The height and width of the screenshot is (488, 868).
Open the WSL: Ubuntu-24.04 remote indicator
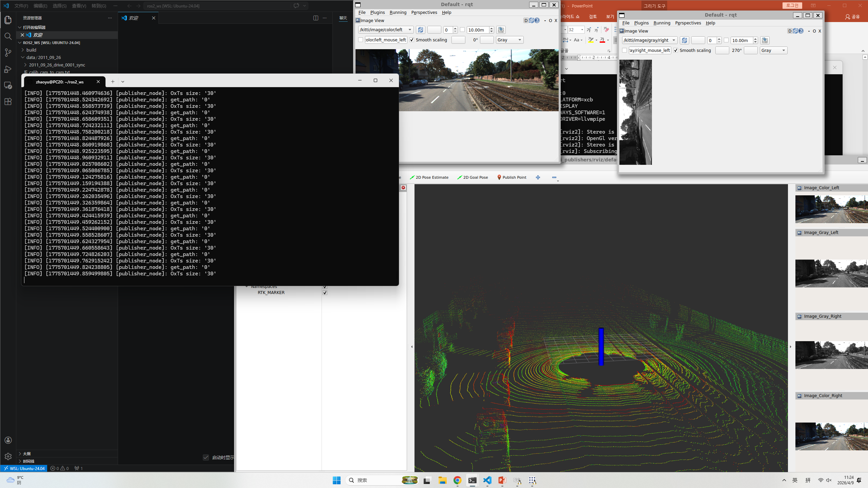point(24,468)
